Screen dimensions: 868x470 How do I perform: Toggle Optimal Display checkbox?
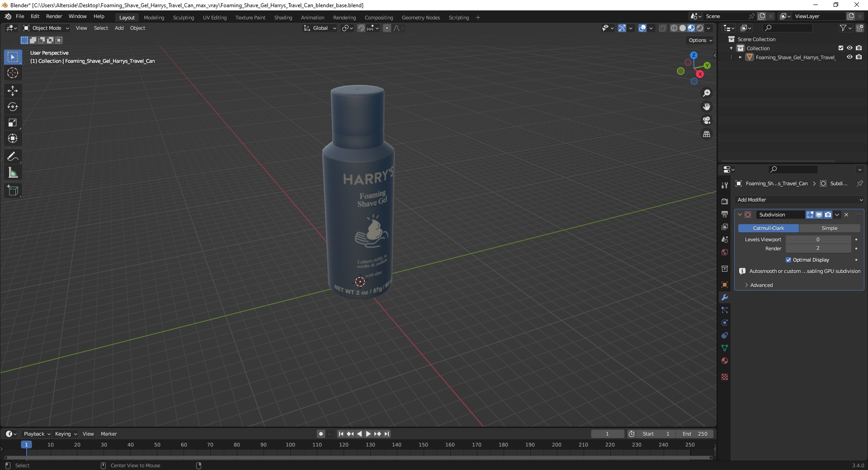point(788,260)
